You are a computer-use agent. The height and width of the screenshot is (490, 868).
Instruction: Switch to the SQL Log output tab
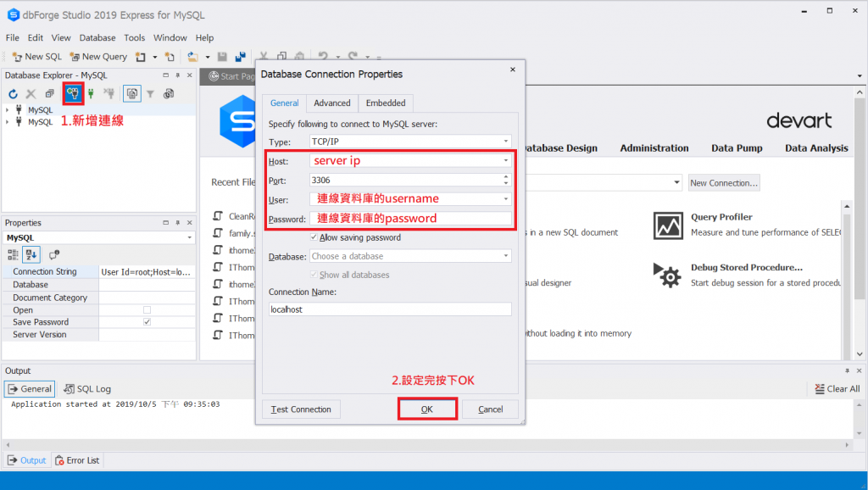[87, 388]
